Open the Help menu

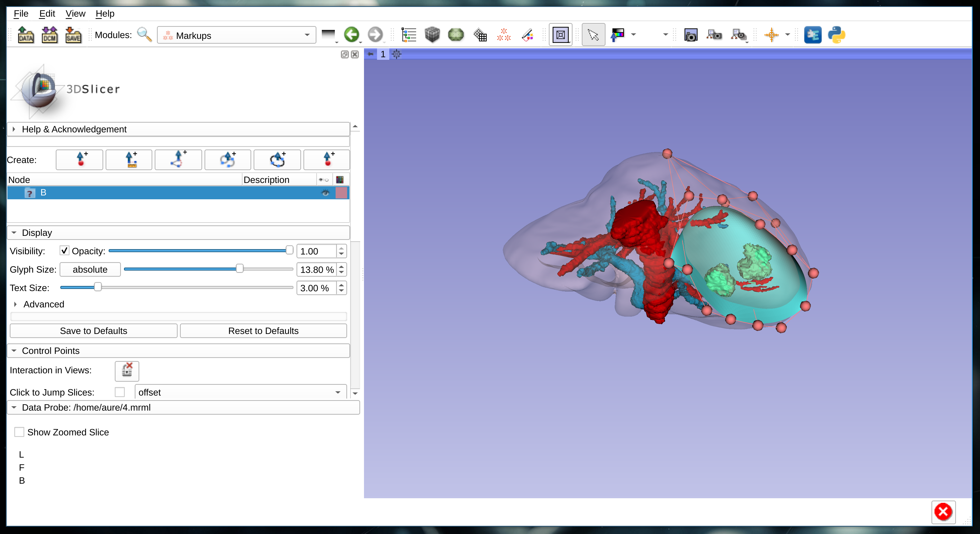105,13
